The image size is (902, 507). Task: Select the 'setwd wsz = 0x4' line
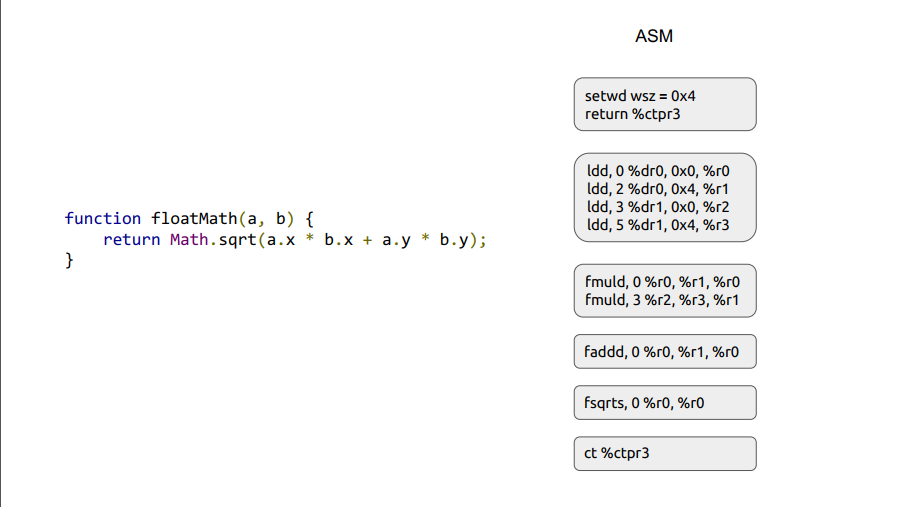[640, 97]
